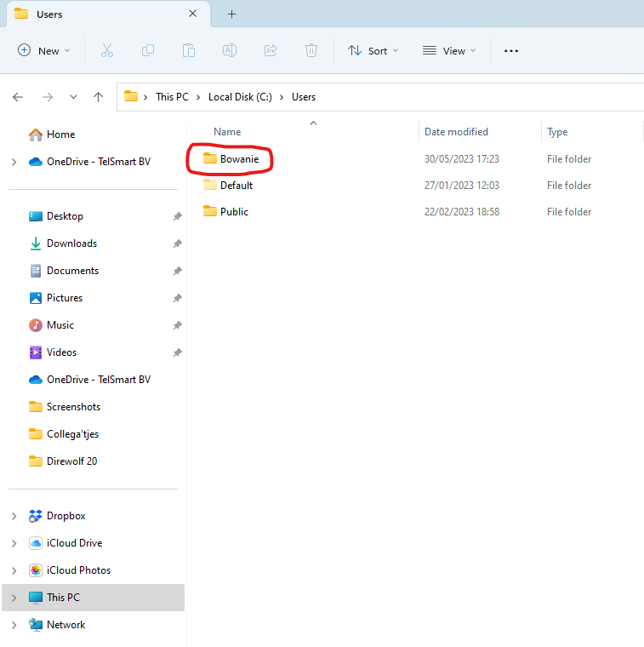
Task: Expand the Dropbox tree node
Action: tap(14, 516)
